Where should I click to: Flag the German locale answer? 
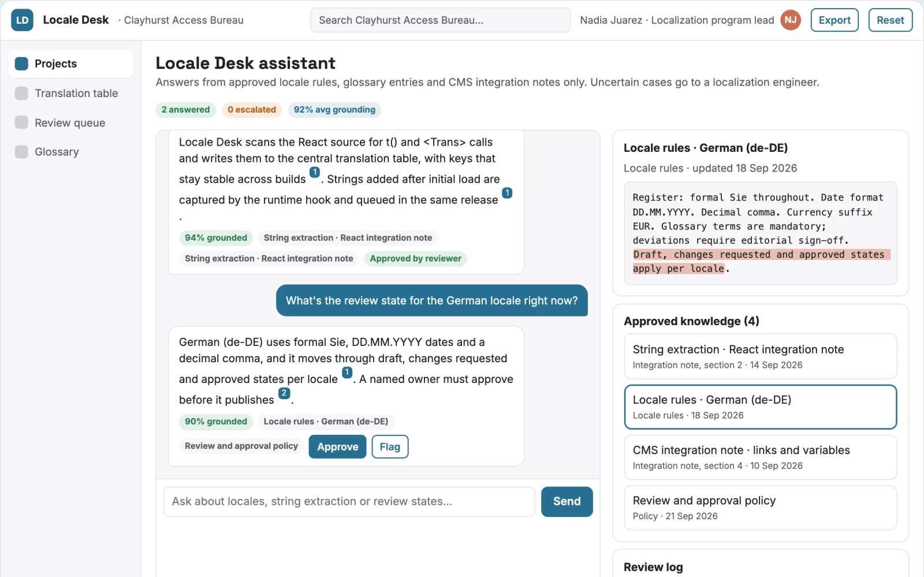(390, 446)
